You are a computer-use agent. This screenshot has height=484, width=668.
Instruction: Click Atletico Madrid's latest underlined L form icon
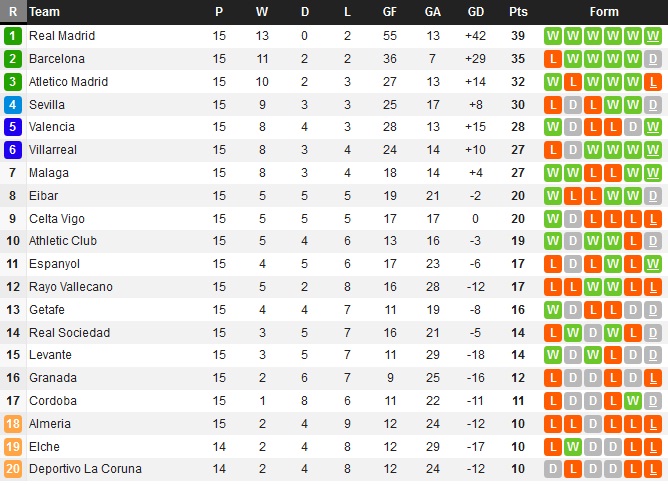tap(653, 82)
